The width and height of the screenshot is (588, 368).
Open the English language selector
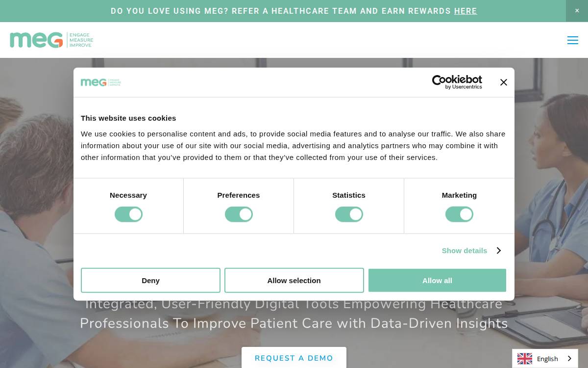pos(545,359)
